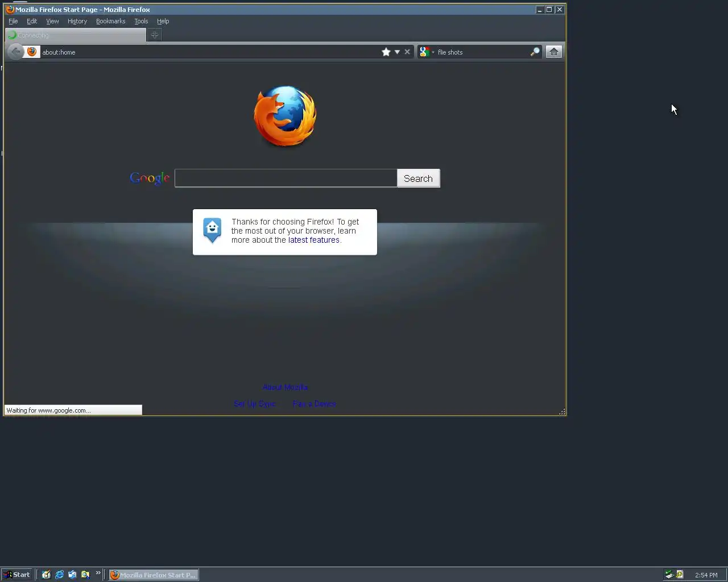Open the Tools menu
This screenshot has height=582, width=728.
click(141, 21)
